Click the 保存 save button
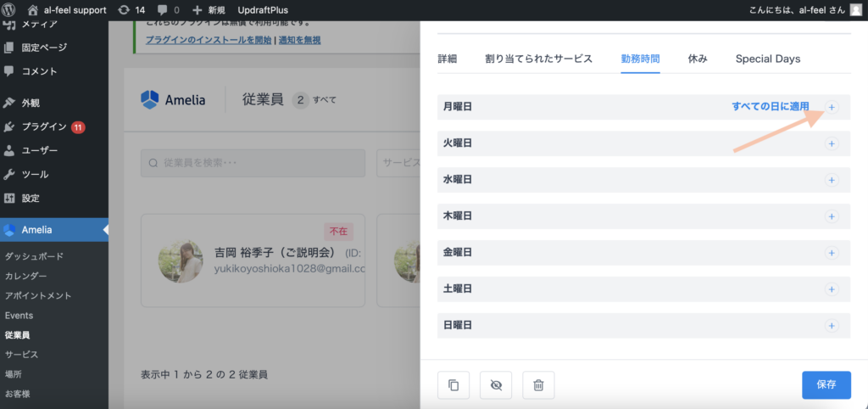Image resolution: width=868 pixels, height=409 pixels. click(x=826, y=384)
